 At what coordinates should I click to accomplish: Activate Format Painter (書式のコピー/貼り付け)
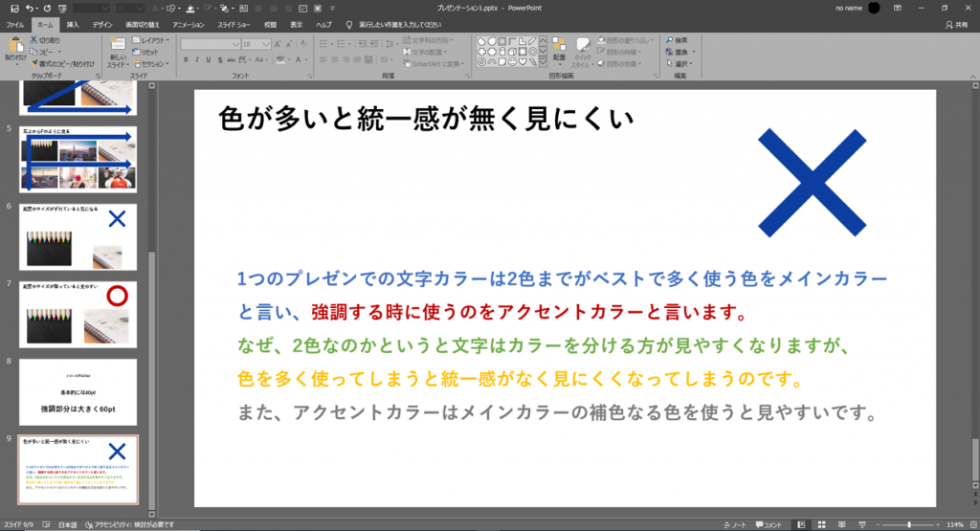[x=62, y=64]
